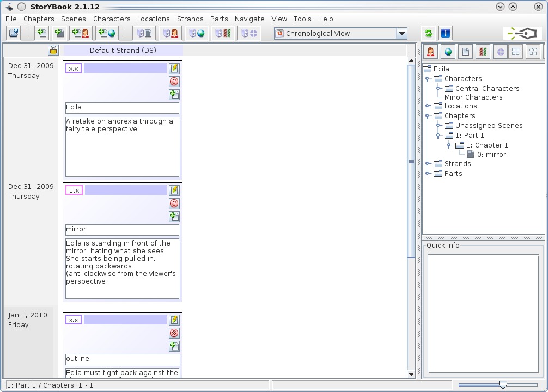Open the manage strands toolbar icon
Image resolution: width=548 pixels, height=392 pixels.
[223, 33]
